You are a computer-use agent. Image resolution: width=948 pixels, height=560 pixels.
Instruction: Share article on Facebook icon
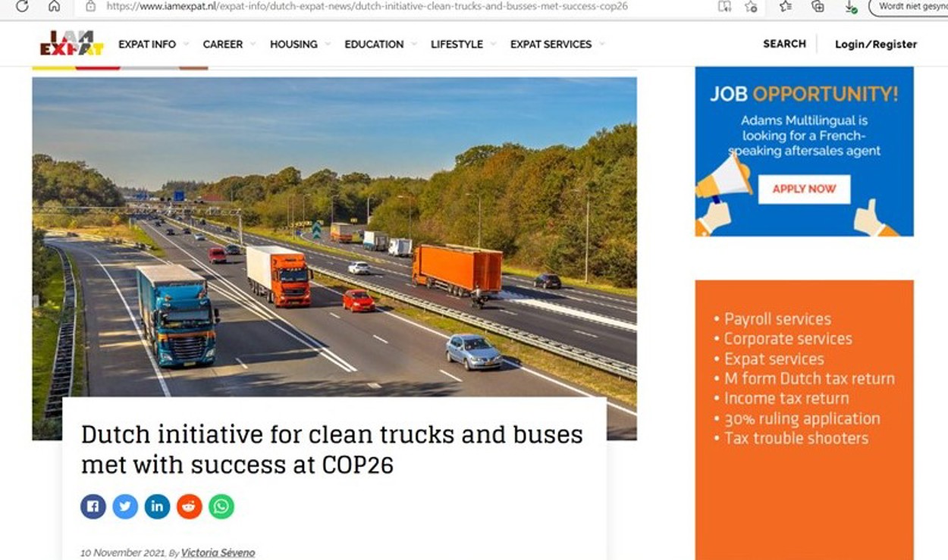coord(93,506)
